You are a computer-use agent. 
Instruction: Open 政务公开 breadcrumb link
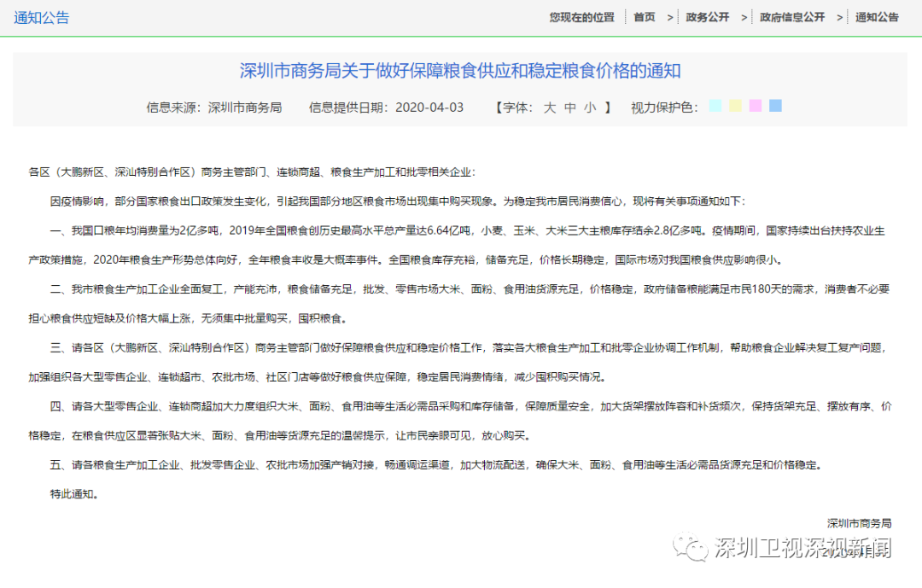coord(708,17)
